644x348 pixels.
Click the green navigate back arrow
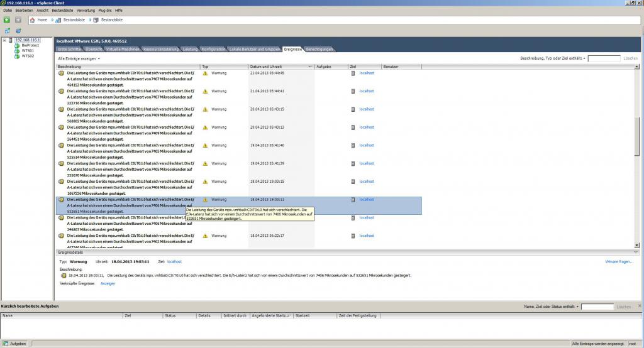(x=6, y=19)
